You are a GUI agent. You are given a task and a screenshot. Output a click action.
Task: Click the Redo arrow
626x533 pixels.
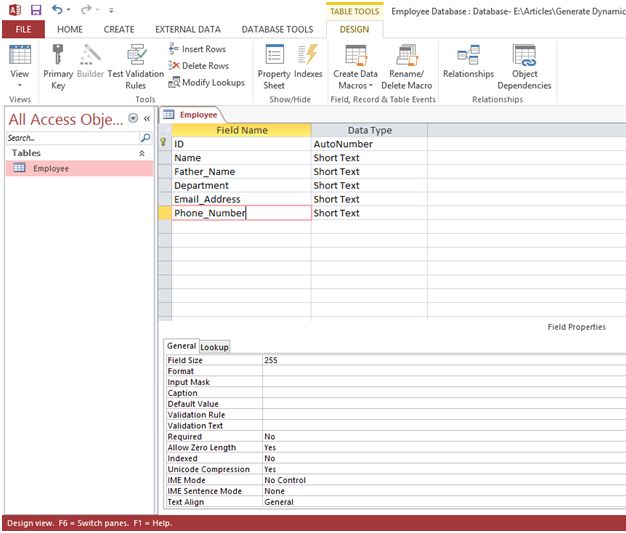click(x=86, y=10)
